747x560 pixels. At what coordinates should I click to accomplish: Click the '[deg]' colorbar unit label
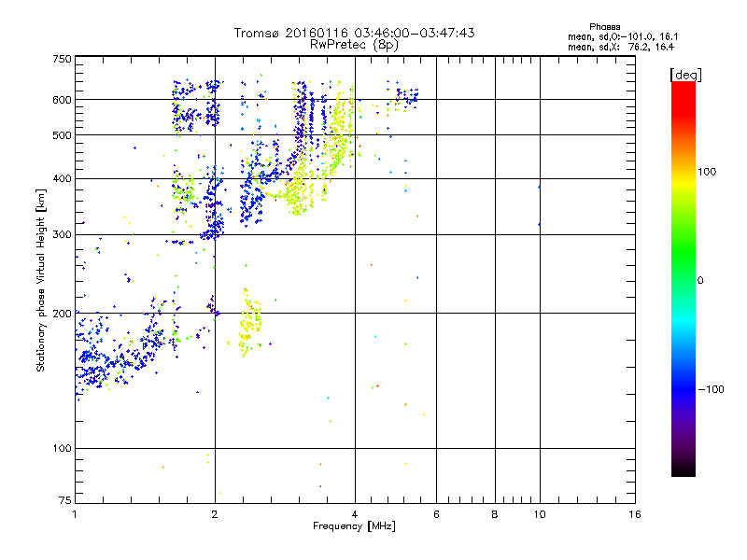pos(685,75)
